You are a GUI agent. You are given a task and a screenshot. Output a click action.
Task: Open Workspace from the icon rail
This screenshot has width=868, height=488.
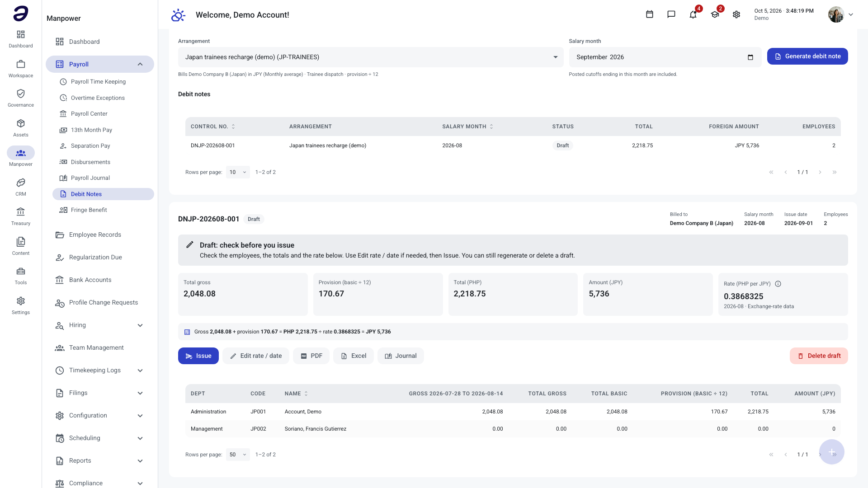point(21,69)
